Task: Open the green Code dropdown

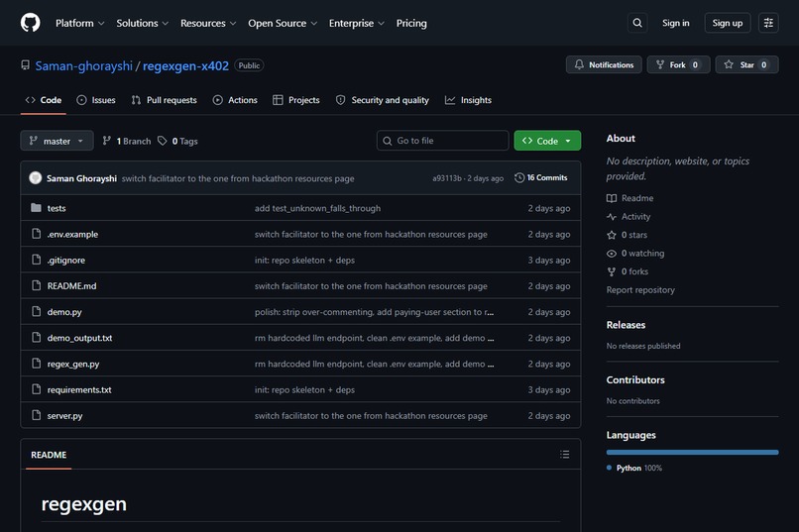Action: (547, 141)
